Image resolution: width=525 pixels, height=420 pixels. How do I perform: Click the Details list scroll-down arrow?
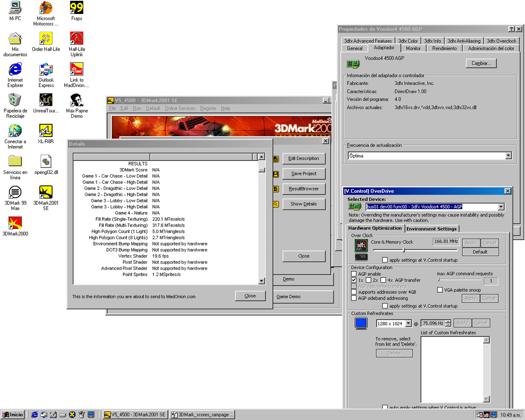[x=262, y=281]
